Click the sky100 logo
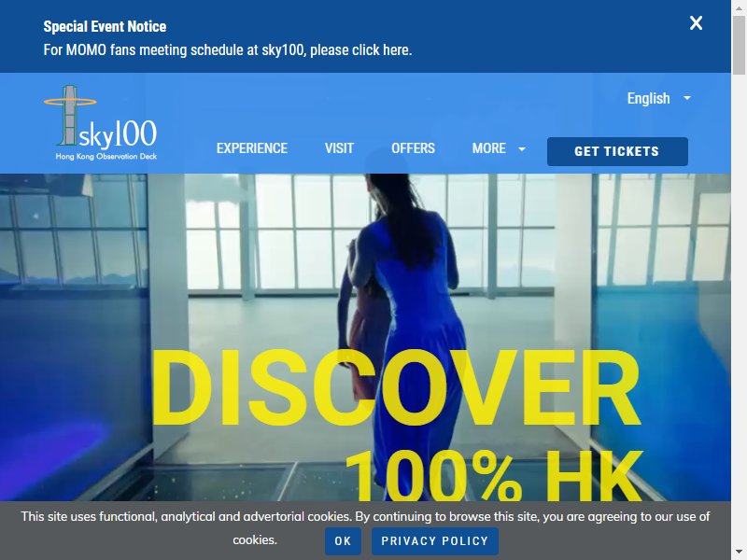Screen dimensions: 747x560 (x=101, y=123)
